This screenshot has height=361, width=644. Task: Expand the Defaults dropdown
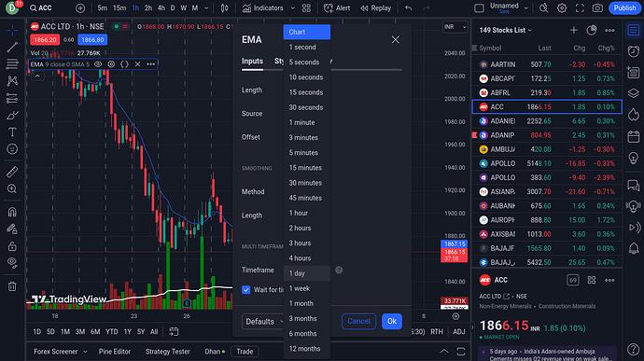[263, 321]
